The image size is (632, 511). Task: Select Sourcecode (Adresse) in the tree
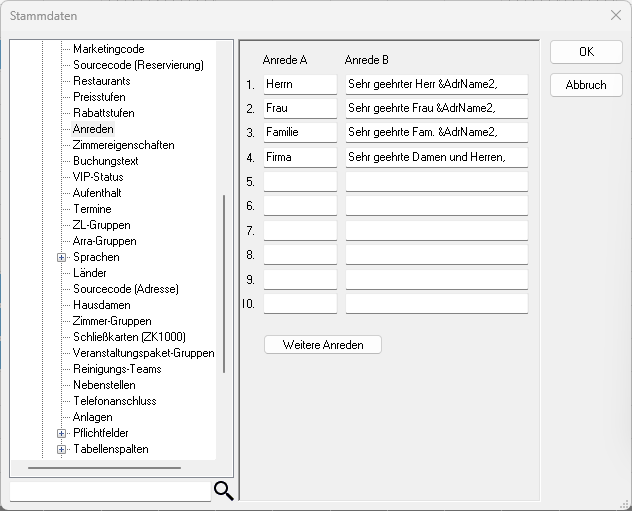pos(126,289)
